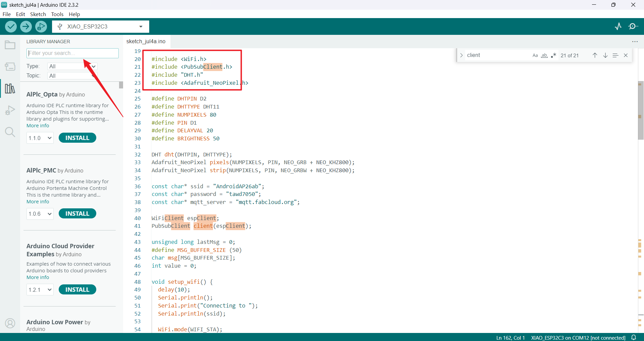The width and height of the screenshot is (644, 341).
Task: Open the account profile icon
Action: click(x=10, y=323)
